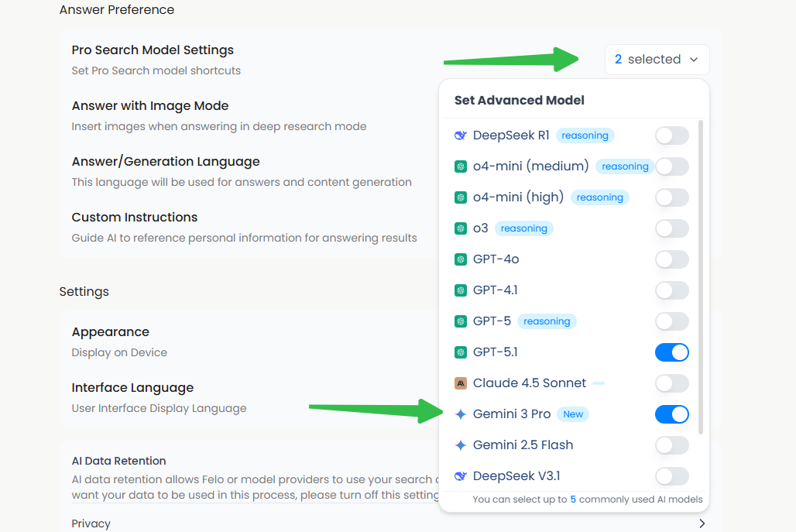Click the Gemini 3 Pro sparkle icon
796x532 pixels.
click(461, 414)
